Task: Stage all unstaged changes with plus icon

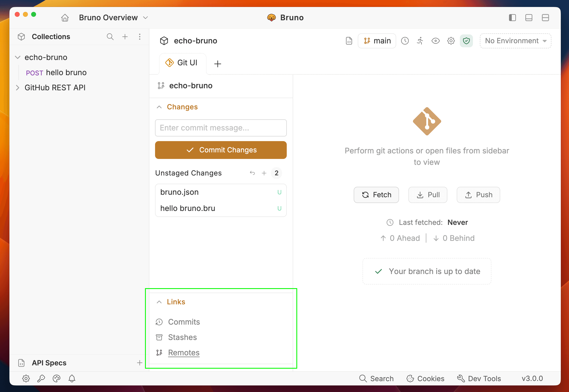Action: (x=264, y=173)
